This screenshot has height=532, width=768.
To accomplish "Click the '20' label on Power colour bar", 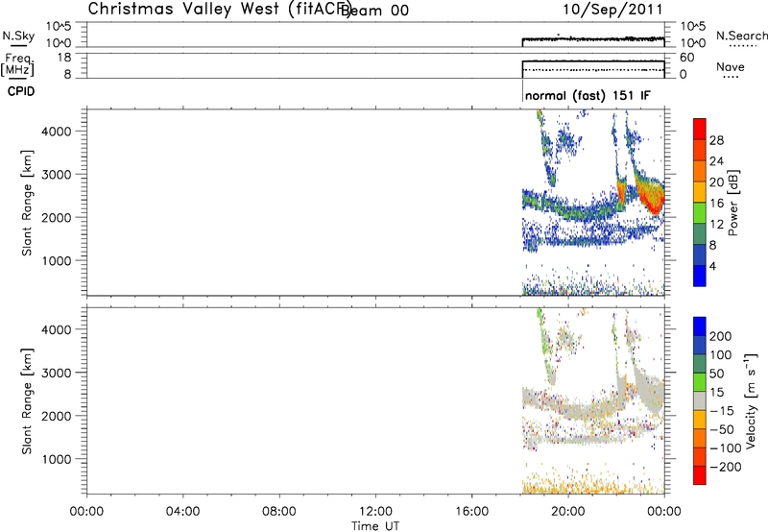I will [x=716, y=182].
